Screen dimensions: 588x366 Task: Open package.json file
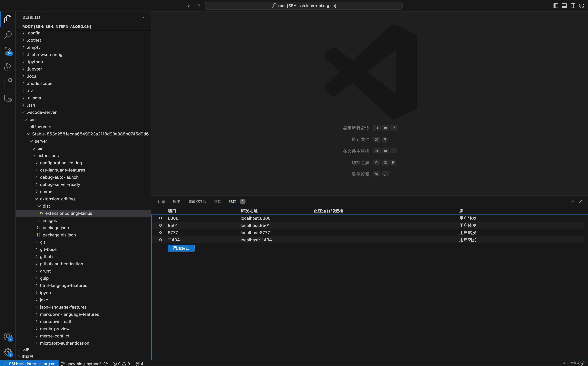click(x=83, y=228)
